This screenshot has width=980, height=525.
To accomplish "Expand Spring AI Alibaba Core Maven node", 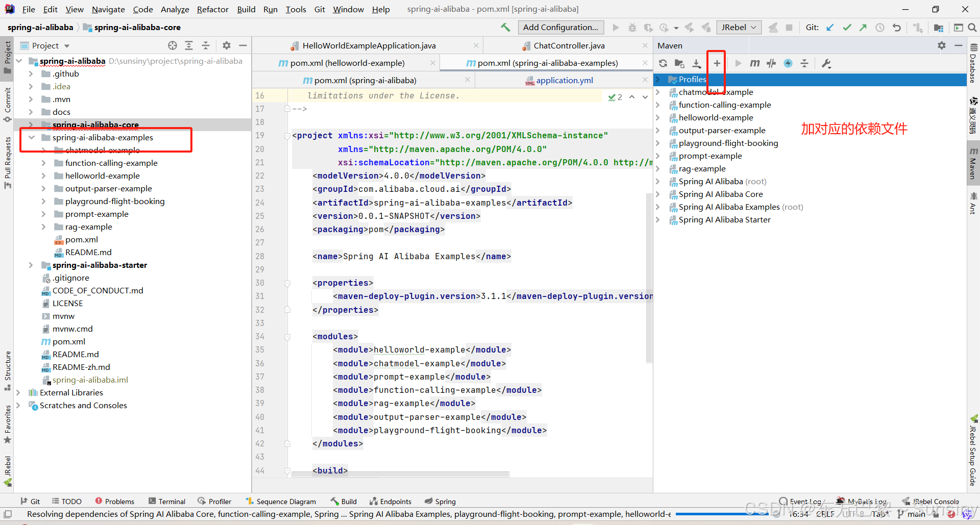I will pyautogui.click(x=658, y=194).
